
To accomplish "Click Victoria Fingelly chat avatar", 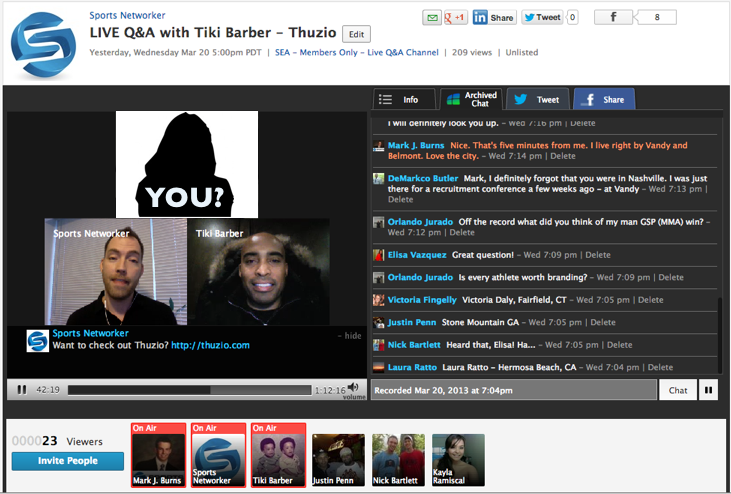I will [x=379, y=300].
